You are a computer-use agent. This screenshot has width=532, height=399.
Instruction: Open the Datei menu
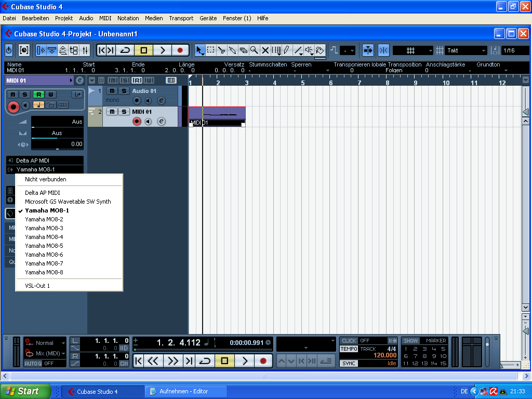click(x=9, y=18)
